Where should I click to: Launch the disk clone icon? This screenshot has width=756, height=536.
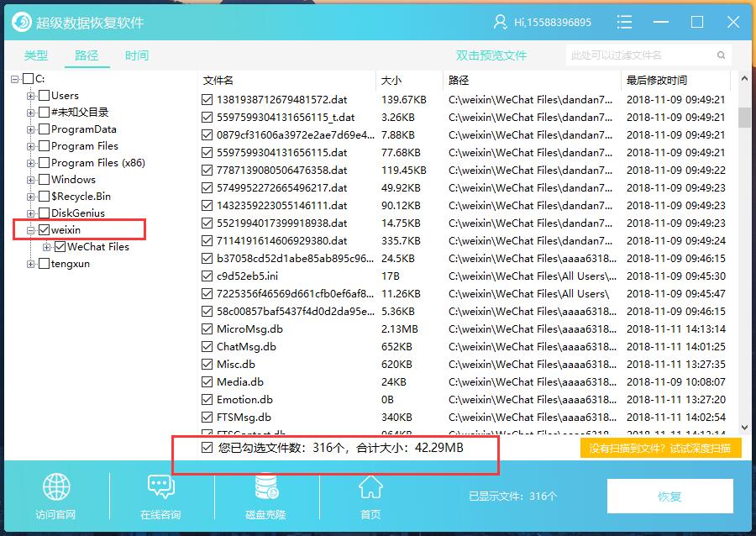coord(265,486)
